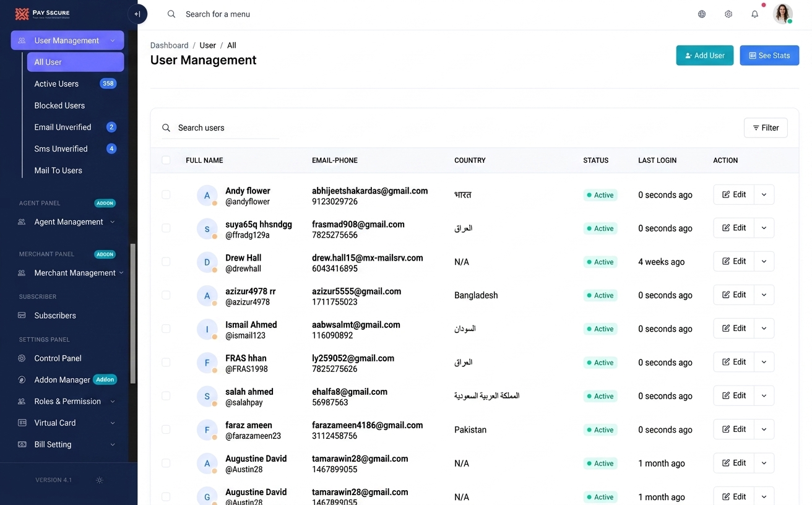Click the Add User button
The image size is (812, 505).
coord(704,56)
